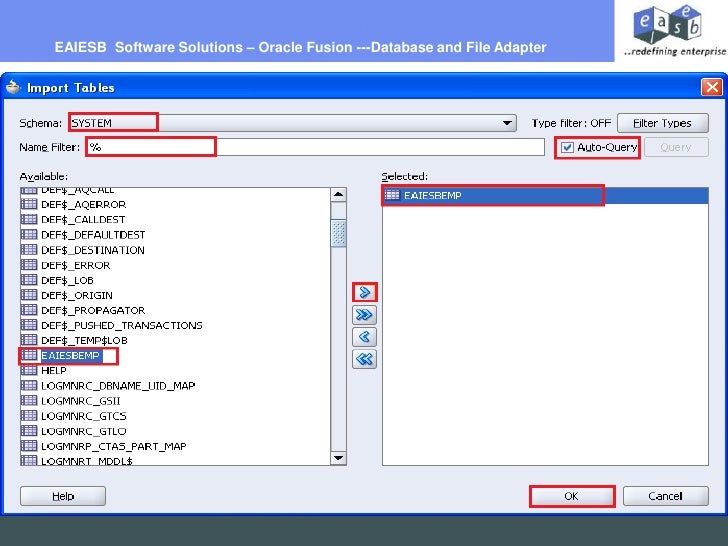Click the Import Tables title bar icon
Viewport: 728px width, 546px height.
[13, 87]
